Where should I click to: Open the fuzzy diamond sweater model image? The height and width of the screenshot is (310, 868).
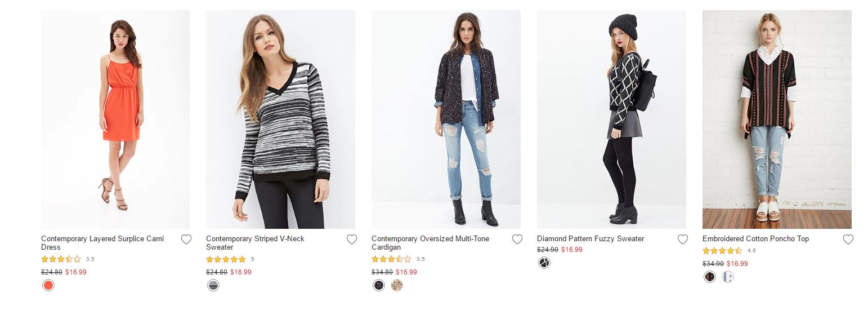pos(611,119)
